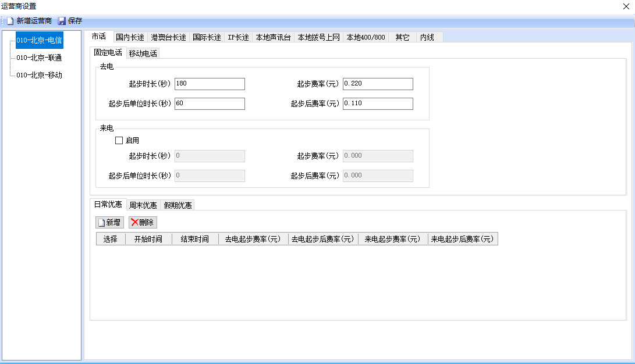Click the 开始时间 column header
Viewport: 635px width, 364px height.
point(148,239)
